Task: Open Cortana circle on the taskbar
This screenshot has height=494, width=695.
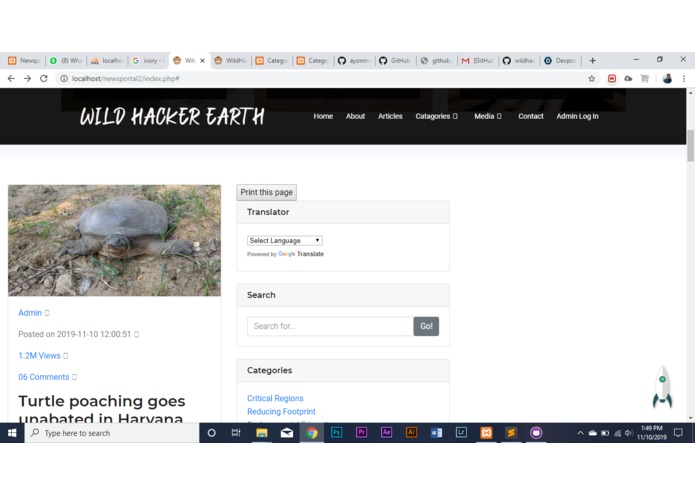Action: [211, 433]
